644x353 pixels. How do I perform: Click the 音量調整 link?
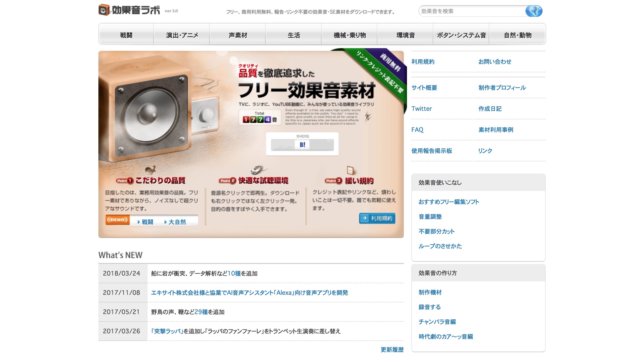pyautogui.click(x=430, y=216)
